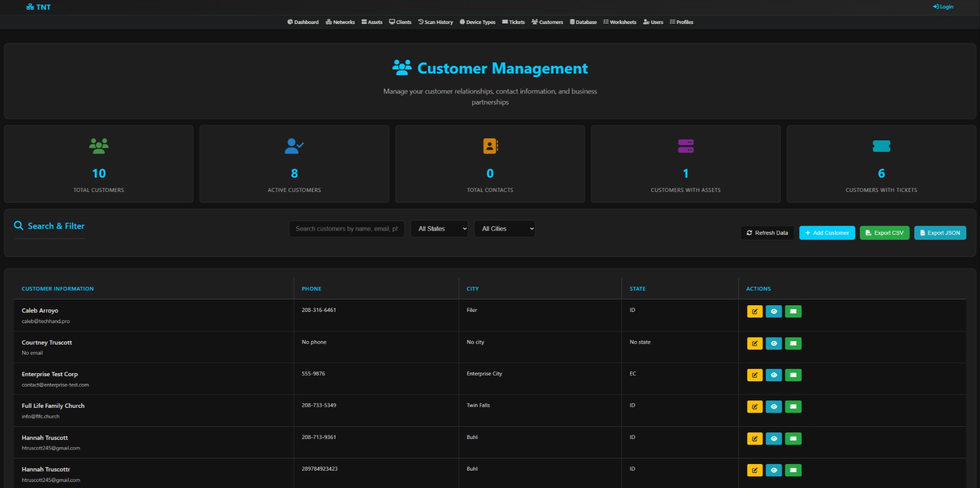
Task: Open the All Cities dropdown
Action: (504, 229)
